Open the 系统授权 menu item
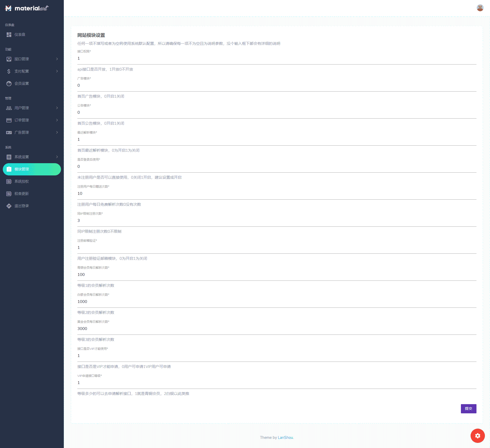This screenshot has height=448, width=490. click(x=22, y=182)
